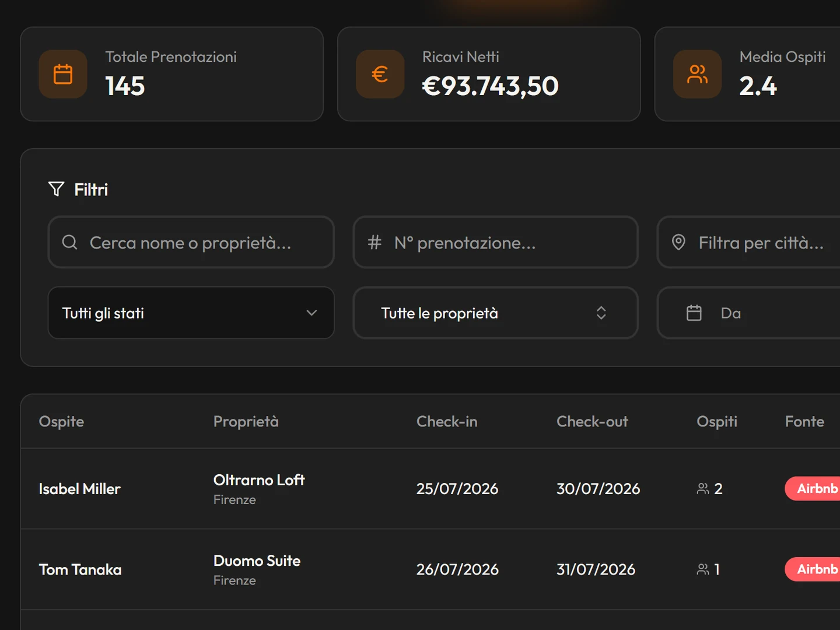Screen dimensions: 840x630
Task: Click the Filtri section heading
Action: point(91,190)
